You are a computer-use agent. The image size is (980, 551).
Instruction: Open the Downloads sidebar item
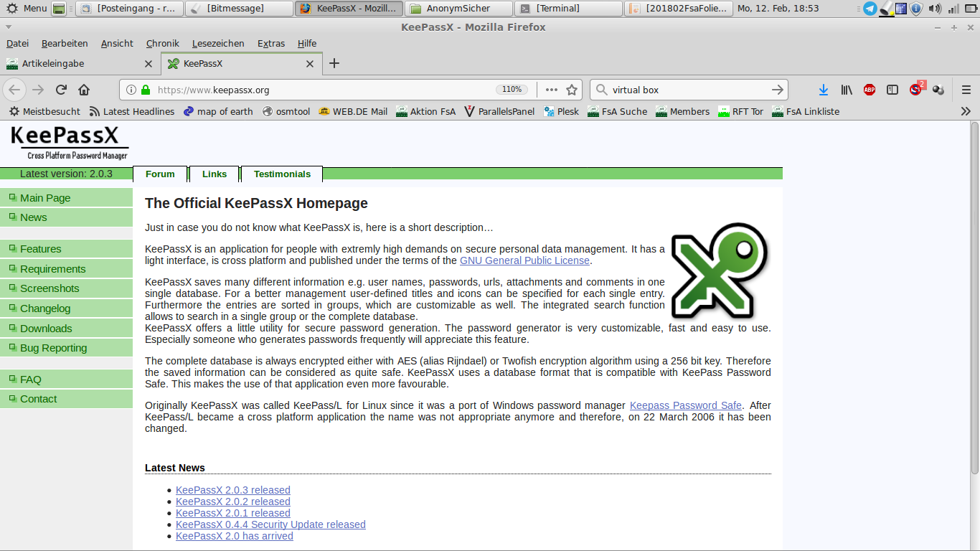(x=66, y=328)
